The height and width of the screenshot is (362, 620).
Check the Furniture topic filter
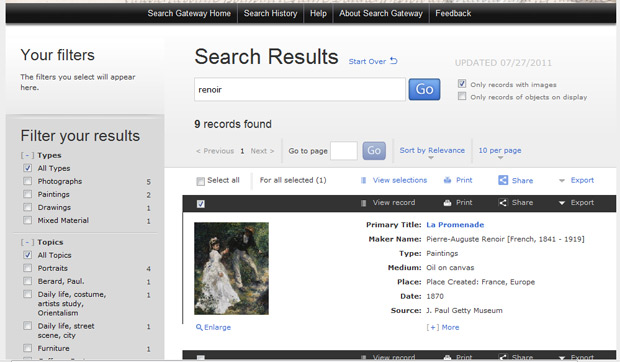pyautogui.click(x=27, y=348)
